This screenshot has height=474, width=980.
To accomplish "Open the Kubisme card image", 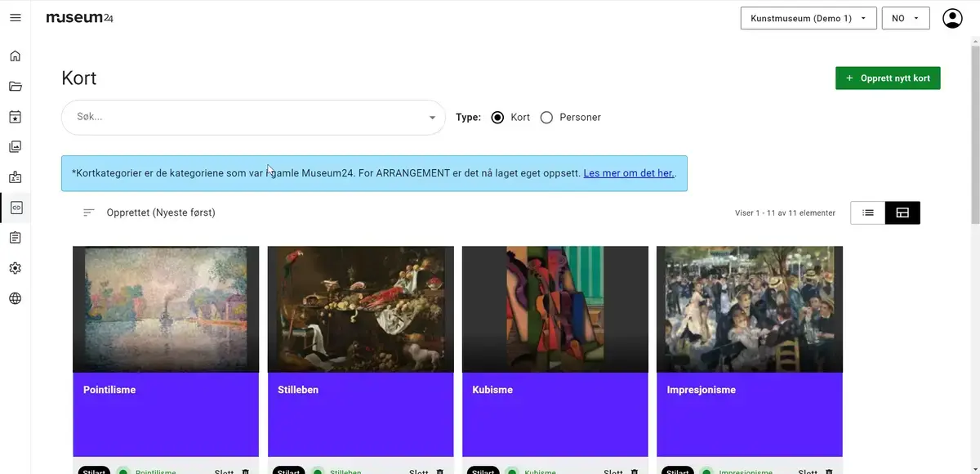I will [555, 310].
